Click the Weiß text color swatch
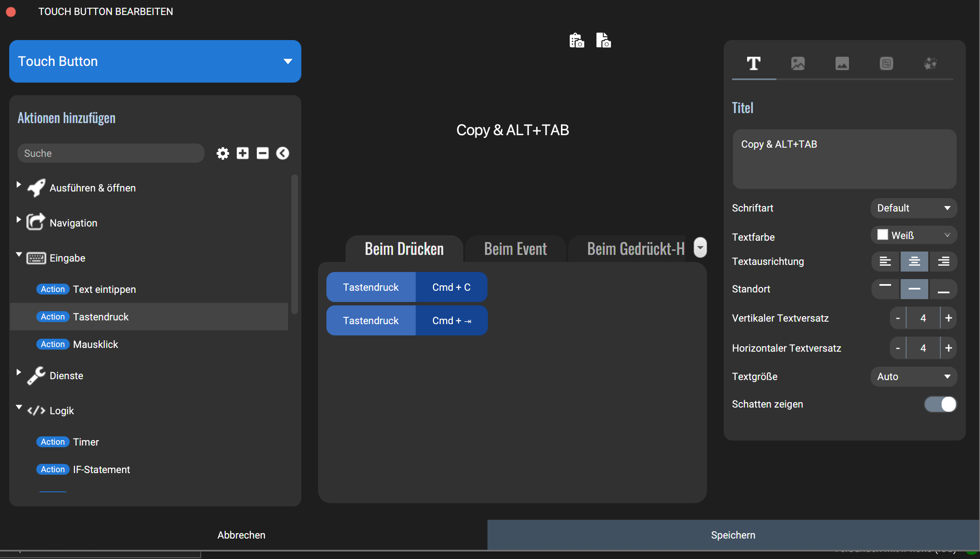 click(x=882, y=235)
